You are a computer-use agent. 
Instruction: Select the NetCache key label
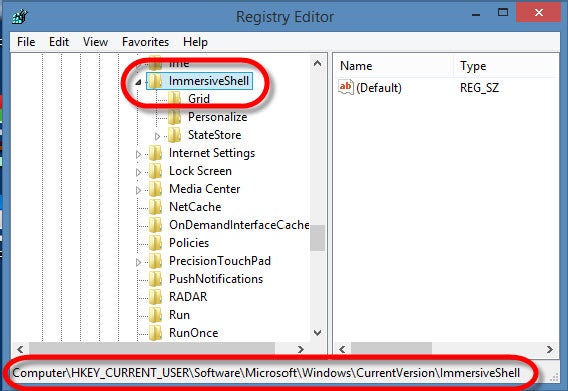(195, 207)
